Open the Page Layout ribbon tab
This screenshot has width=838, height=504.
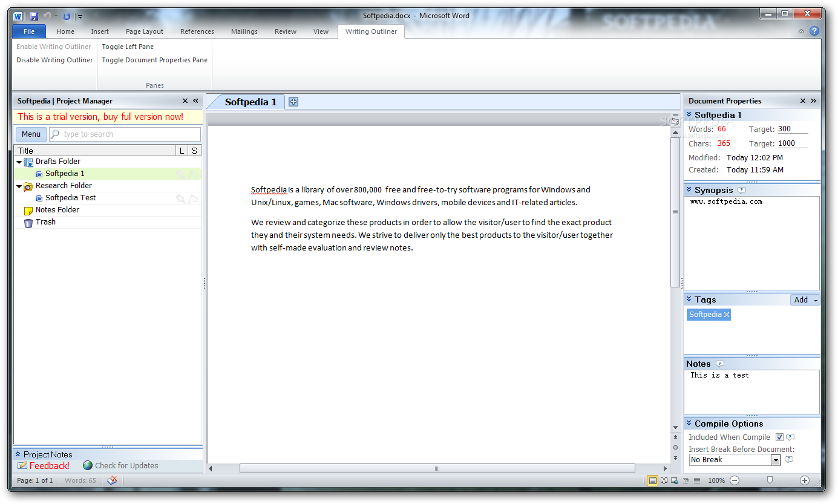[x=145, y=31]
